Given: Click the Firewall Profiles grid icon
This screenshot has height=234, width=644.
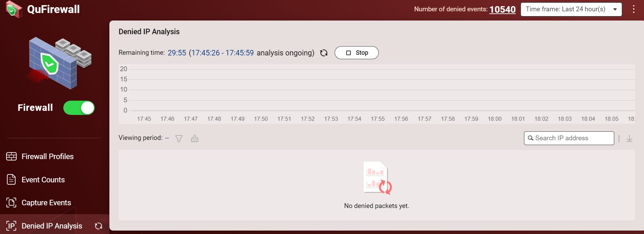Looking at the screenshot, I should 11,156.
